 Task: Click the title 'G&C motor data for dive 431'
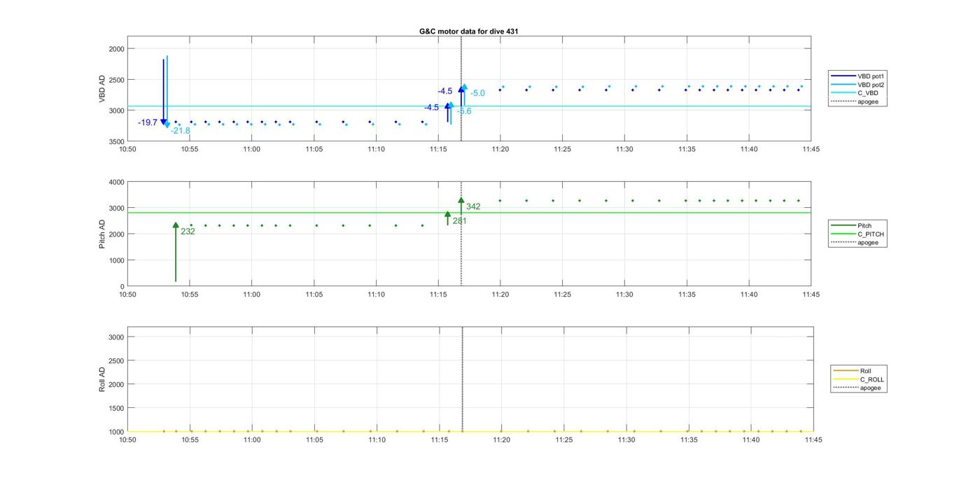pos(468,31)
